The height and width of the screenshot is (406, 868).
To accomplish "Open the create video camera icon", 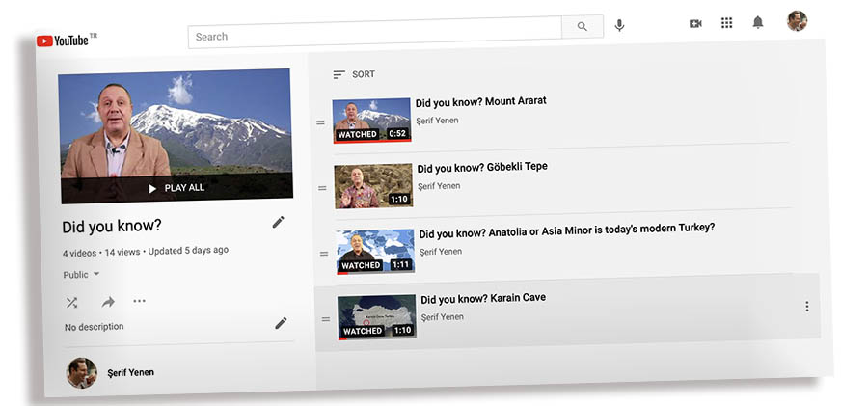I will click(695, 23).
